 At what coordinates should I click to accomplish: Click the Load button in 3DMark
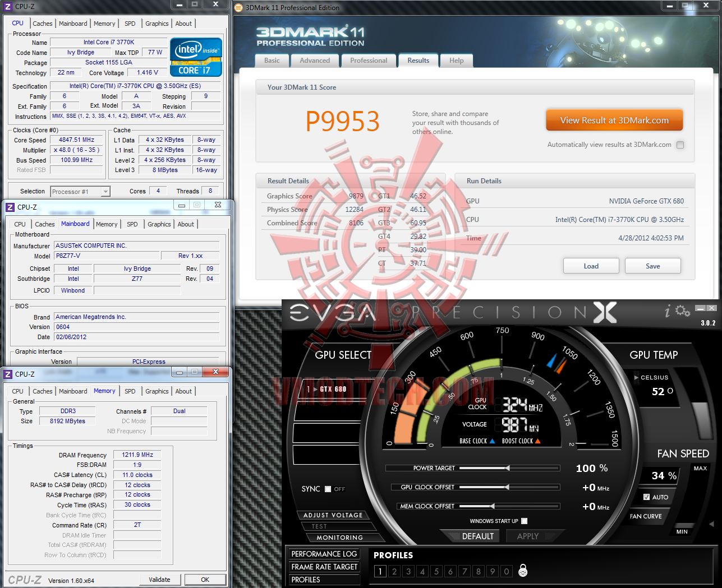(591, 266)
